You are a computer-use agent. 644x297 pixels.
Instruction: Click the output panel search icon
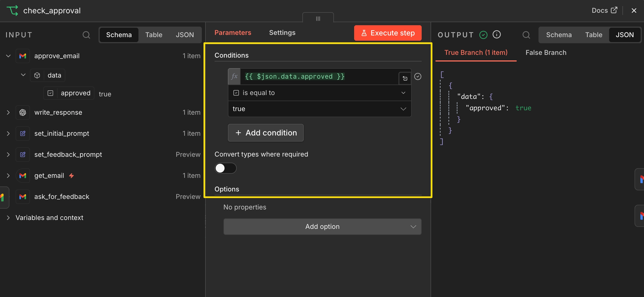pos(526,35)
